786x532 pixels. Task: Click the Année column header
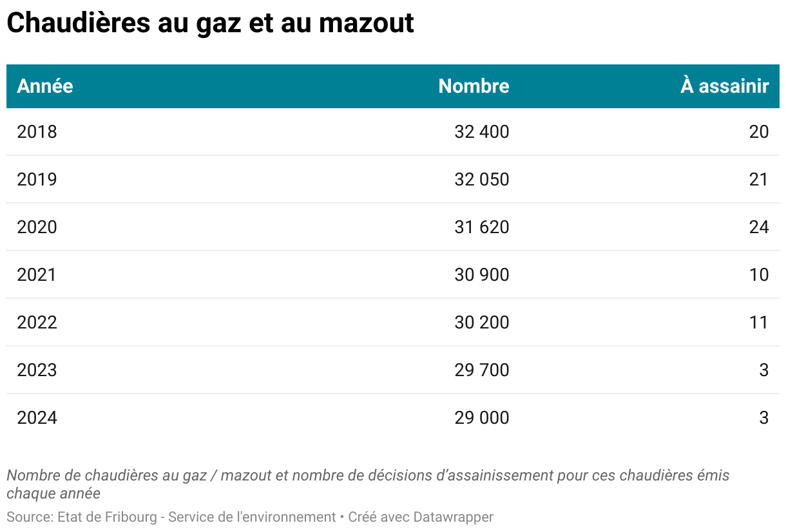point(45,86)
